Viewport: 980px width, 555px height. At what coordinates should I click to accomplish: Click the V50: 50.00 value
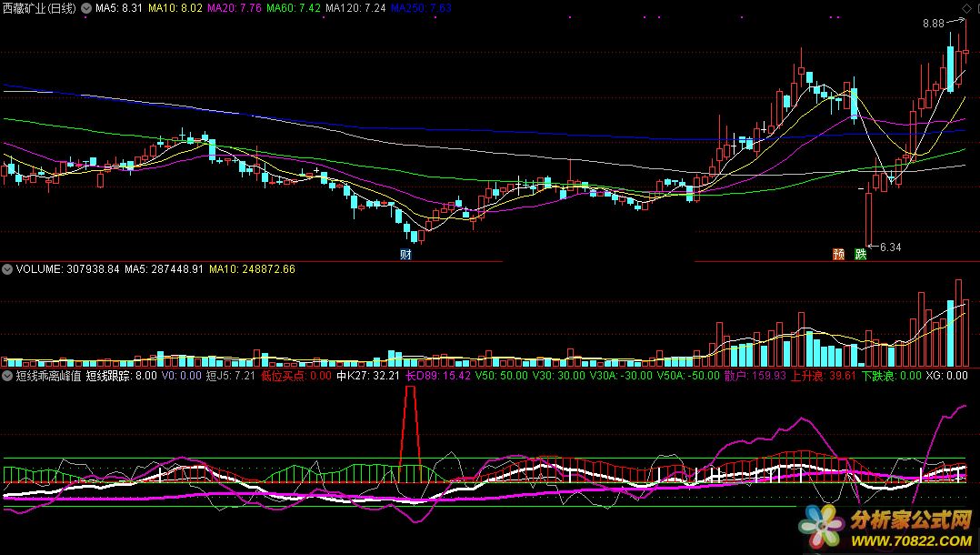point(501,376)
